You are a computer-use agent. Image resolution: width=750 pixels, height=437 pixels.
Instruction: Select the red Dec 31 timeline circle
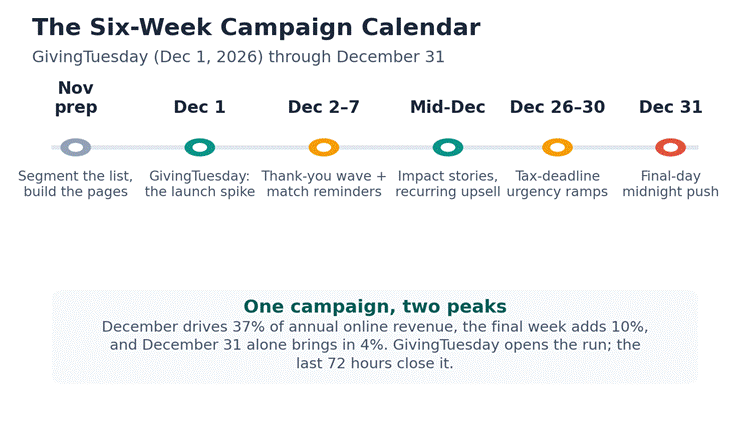click(x=671, y=147)
